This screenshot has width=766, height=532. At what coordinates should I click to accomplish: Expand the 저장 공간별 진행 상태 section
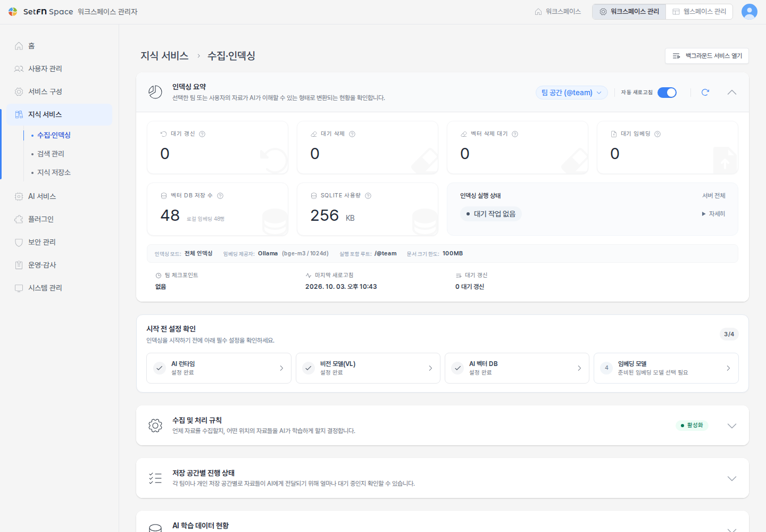coord(732,478)
